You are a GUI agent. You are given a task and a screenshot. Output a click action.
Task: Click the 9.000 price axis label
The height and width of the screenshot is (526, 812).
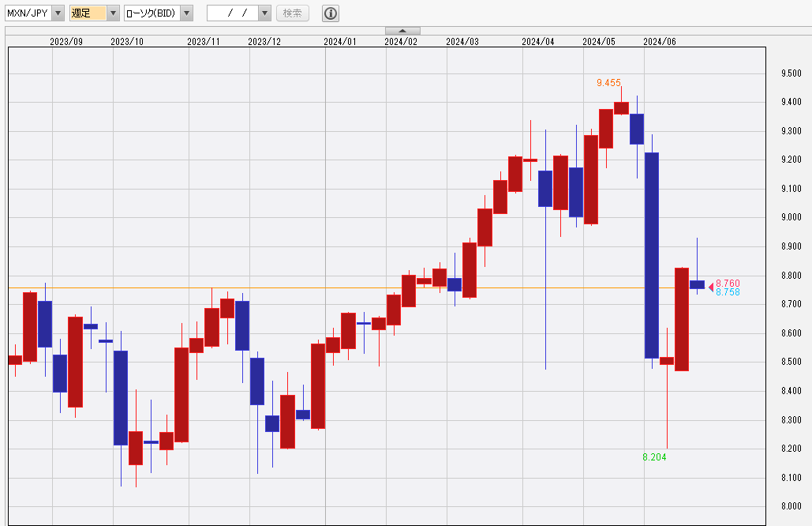pos(791,217)
